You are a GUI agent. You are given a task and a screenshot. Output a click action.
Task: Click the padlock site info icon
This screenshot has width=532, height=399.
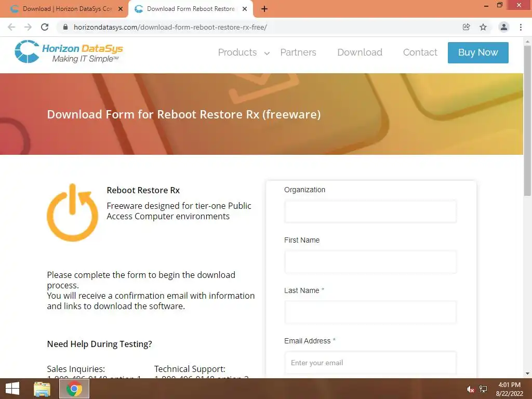[65, 27]
